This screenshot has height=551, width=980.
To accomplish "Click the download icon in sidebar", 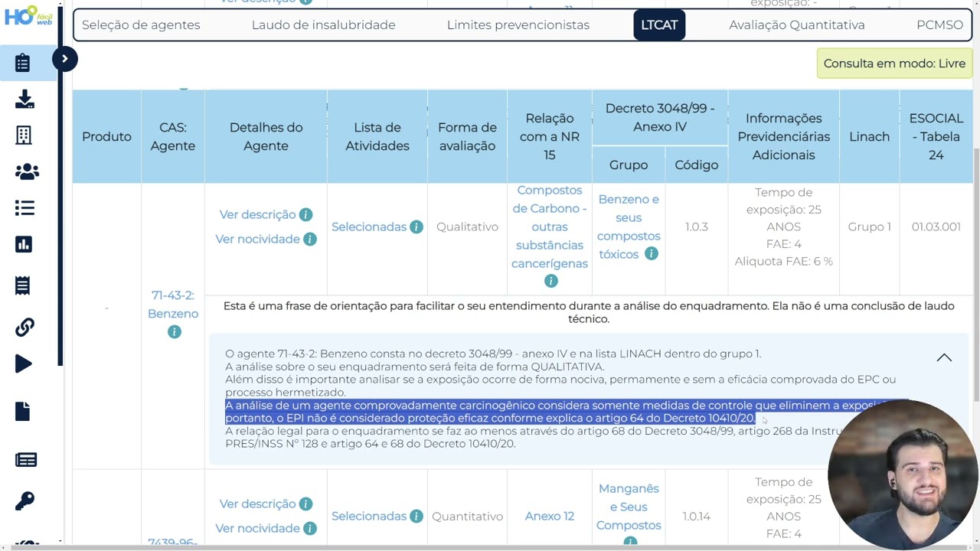I will point(24,99).
